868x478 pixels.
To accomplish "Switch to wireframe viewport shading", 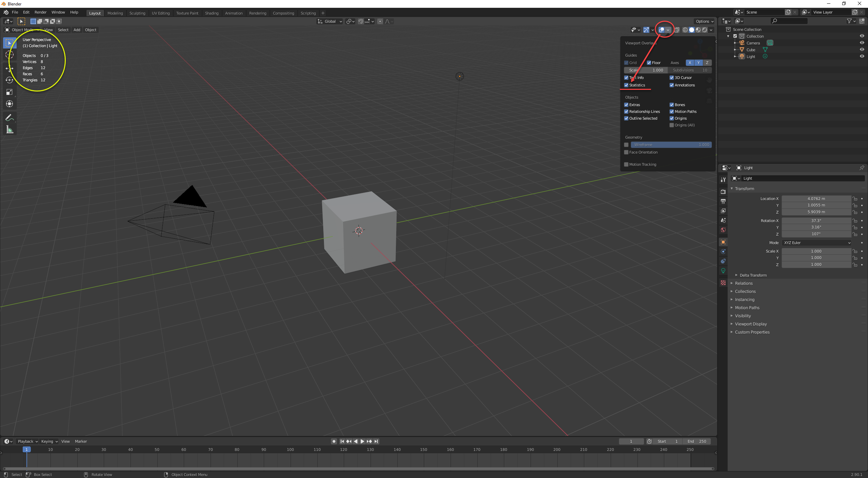I will (685, 30).
